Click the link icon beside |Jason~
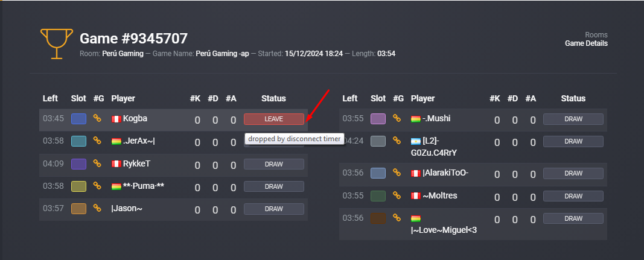The height and width of the screenshot is (260, 644). (x=97, y=208)
